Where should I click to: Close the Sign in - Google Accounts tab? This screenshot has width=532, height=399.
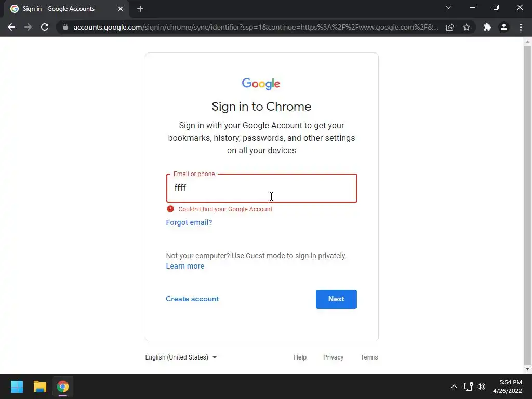click(121, 9)
